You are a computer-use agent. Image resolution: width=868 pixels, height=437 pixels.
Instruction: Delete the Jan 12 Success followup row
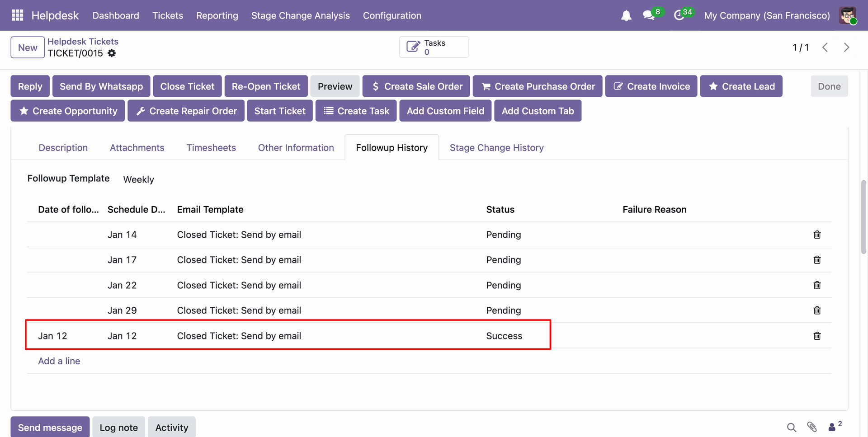[817, 336]
